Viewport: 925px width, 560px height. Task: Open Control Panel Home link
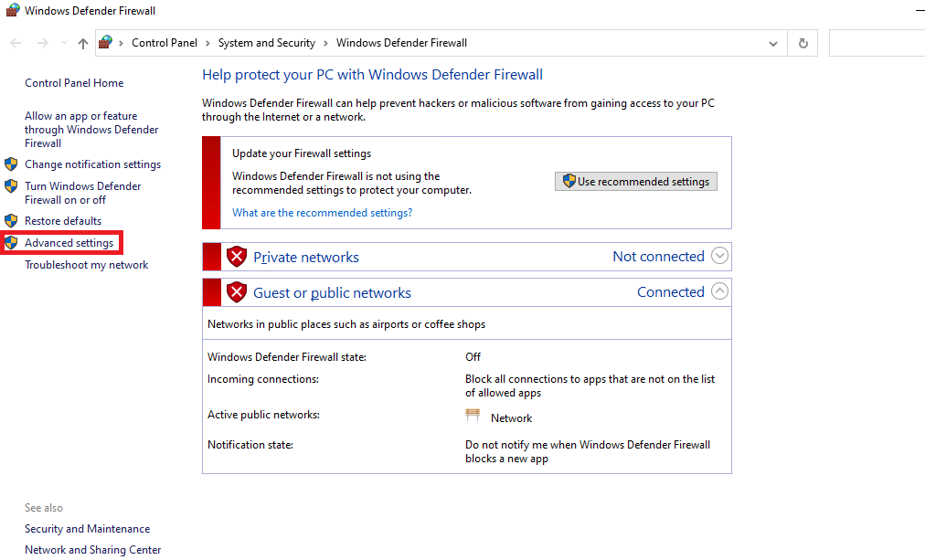[74, 83]
